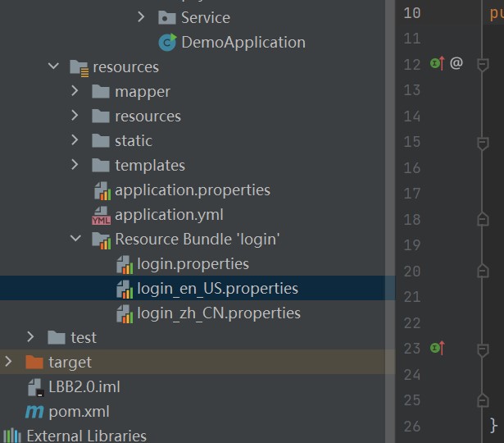504x443 pixels.
Task: Open DemoApplication class
Action: pyautogui.click(x=243, y=42)
